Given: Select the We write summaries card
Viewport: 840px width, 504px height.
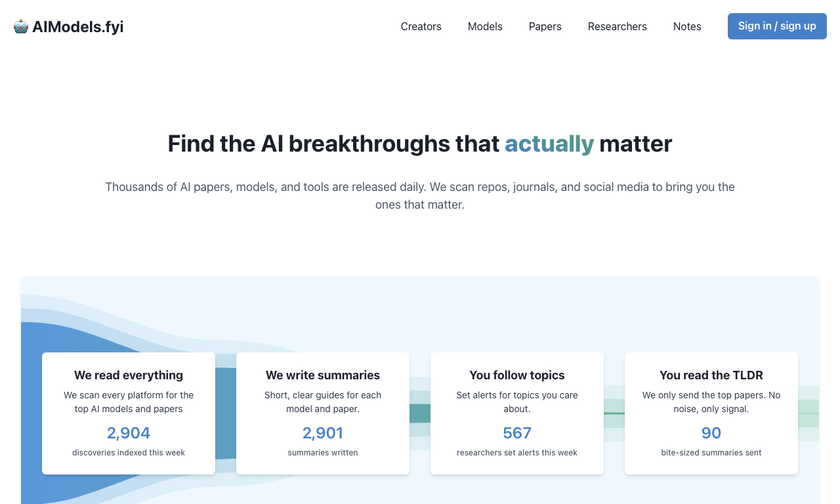Looking at the screenshot, I should pos(323,413).
